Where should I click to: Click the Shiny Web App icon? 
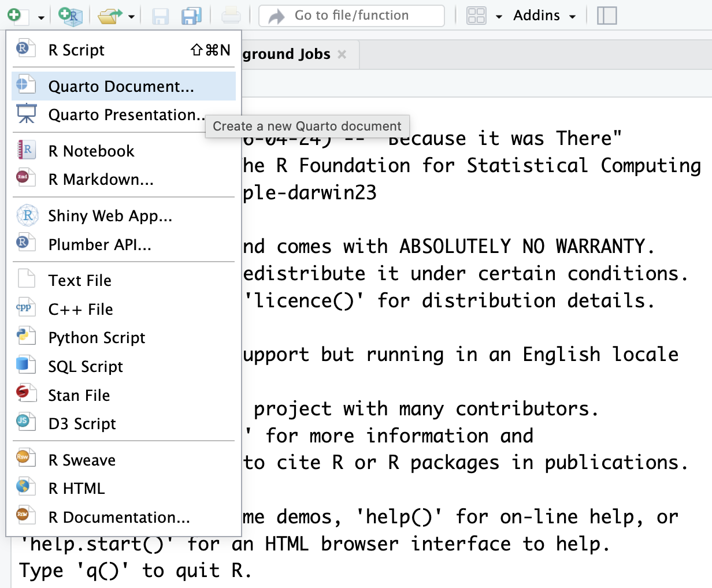pos(27,215)
